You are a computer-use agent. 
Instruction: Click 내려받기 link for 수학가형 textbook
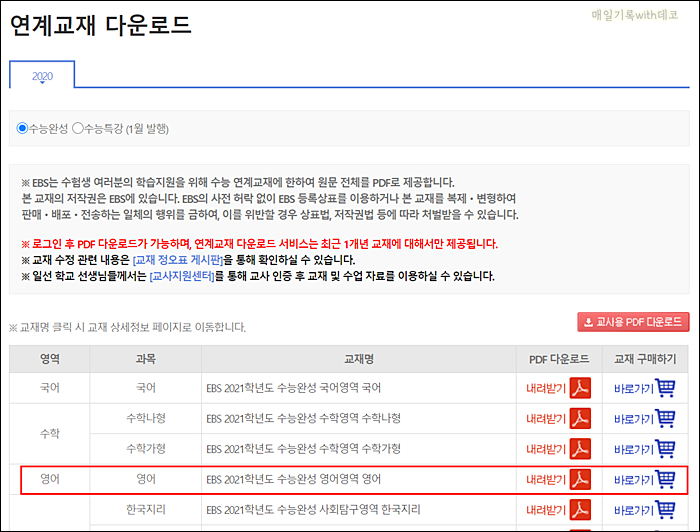click(x=546, y=449)
